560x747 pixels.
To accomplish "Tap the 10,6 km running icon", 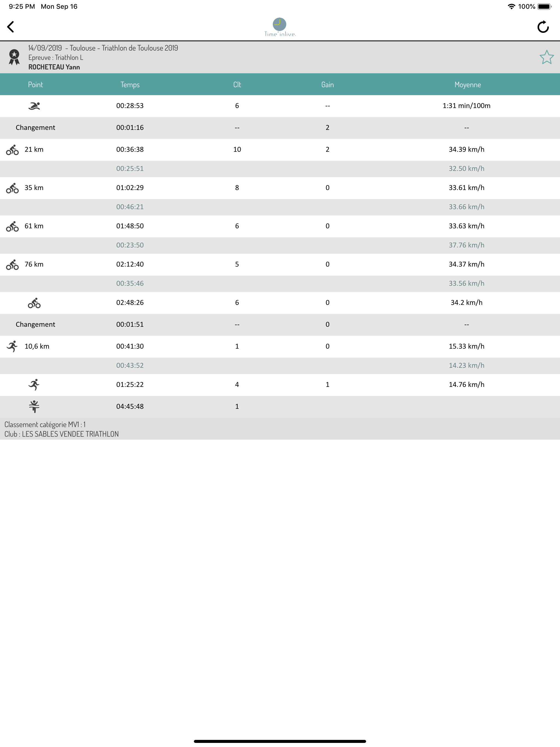I will coord(13,346).
